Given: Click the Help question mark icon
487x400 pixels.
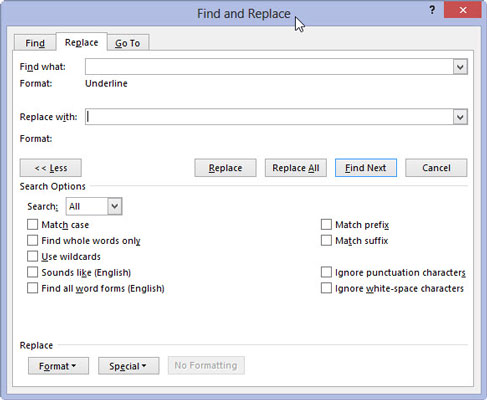Looking at the screenshot, I should pyautogui.click(x=432, y=10).
